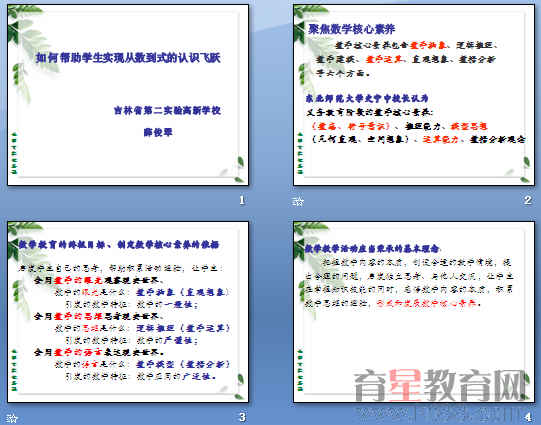Screen dimensions: 541x425
Task: Click slide number 4 label
Action: coord(528,417)
